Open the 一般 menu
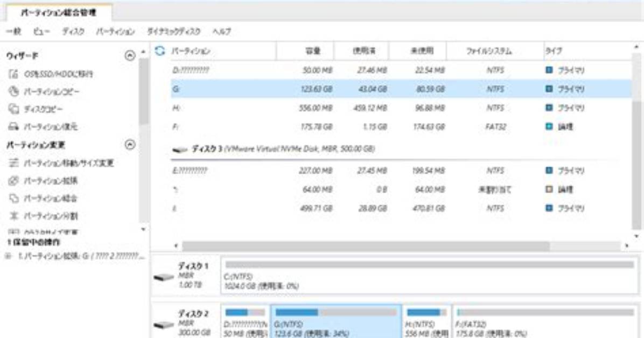Viewport: 644px width, 338px height. click(13, 31)
